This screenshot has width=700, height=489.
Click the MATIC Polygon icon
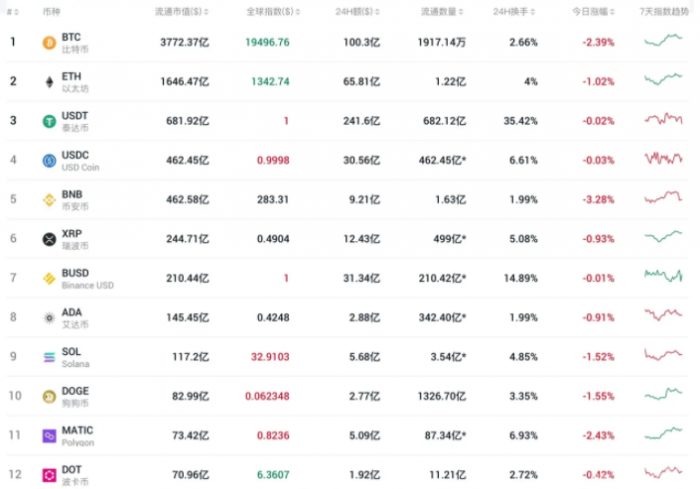click(48, 436)
